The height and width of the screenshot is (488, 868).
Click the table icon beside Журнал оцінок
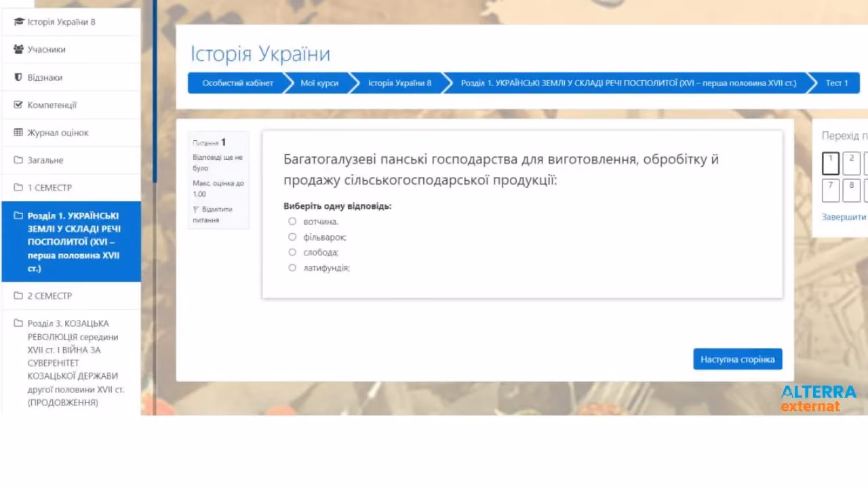(18, 132)
